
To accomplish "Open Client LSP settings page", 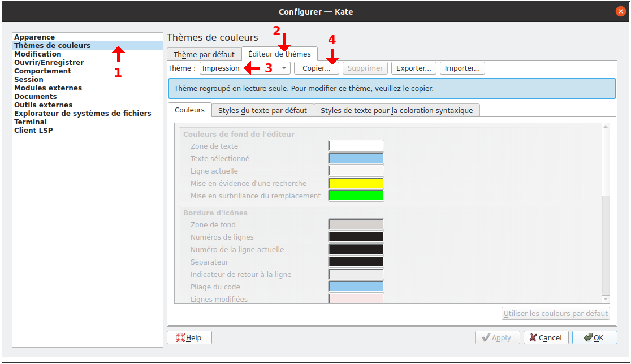I will (x=87, y=130).
